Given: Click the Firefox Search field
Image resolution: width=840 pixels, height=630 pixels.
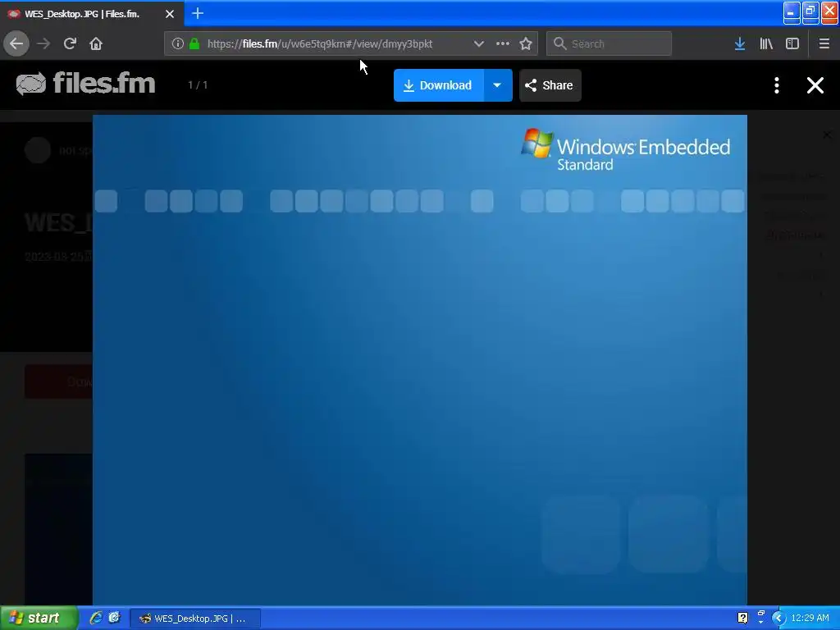Looking at the screenshot, I should pyautogui.click(x=609, y=43).
